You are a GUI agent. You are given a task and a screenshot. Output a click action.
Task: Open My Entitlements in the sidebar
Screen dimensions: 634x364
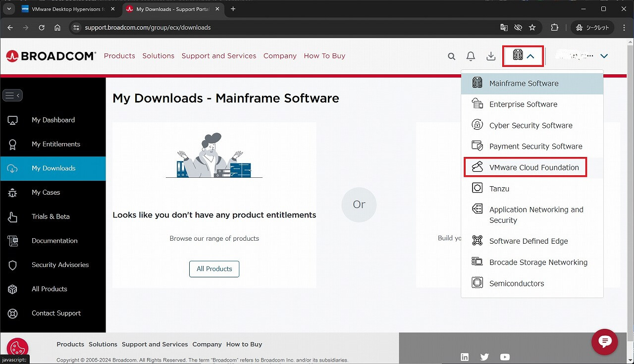53,144
